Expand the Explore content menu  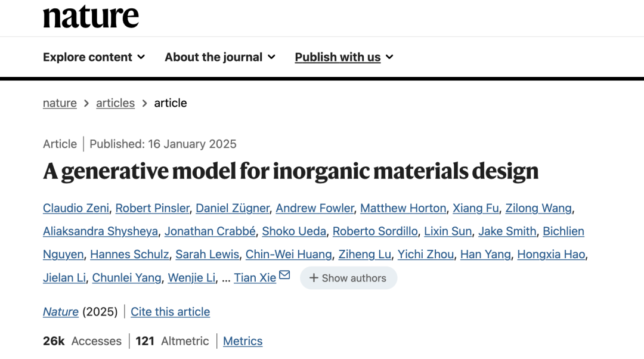94,57
